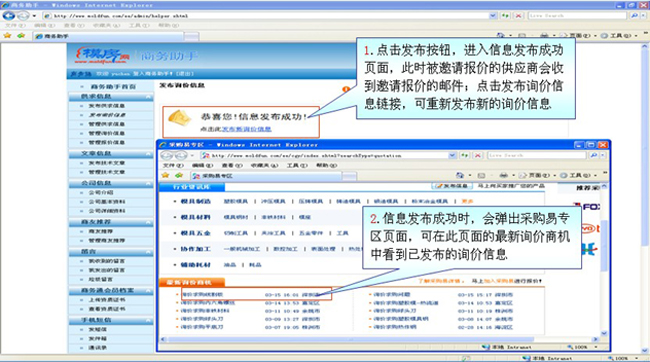Click Add to Favorites icon in 商务助手 window
Image resolution: width=650 pixels, height=362 pixels.
click(21, 36)
